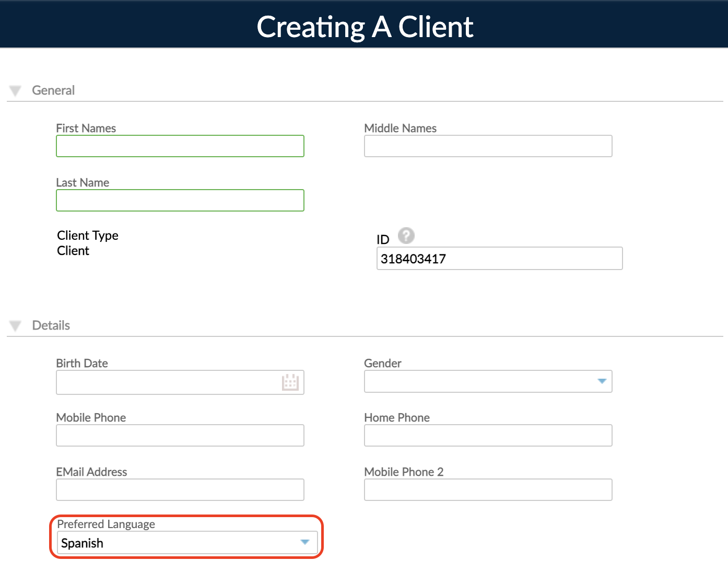Click in the Last Name field
The width and height of the screenshot is (728, 561).
[180, 201]
